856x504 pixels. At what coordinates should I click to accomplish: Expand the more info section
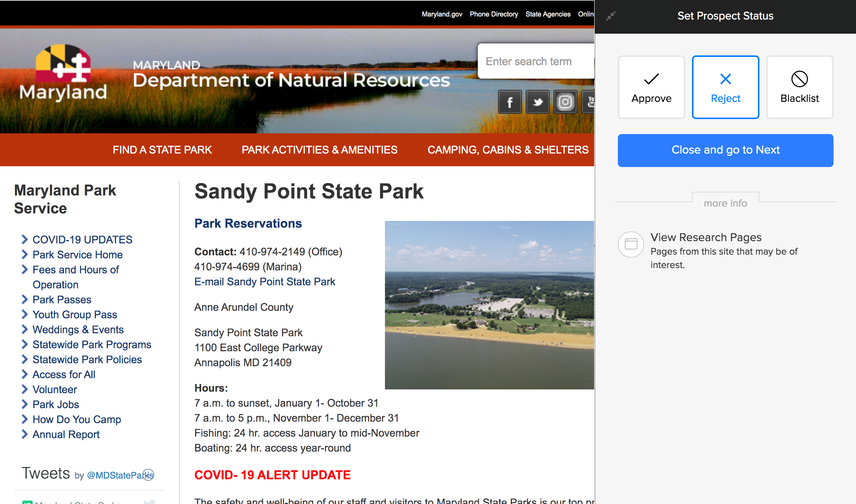[x=725, y=203]
